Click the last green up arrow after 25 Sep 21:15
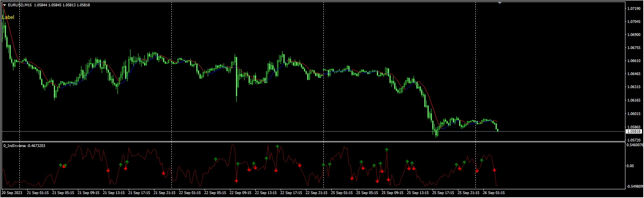This screenshot has width=644, height=198. [482, 160]
